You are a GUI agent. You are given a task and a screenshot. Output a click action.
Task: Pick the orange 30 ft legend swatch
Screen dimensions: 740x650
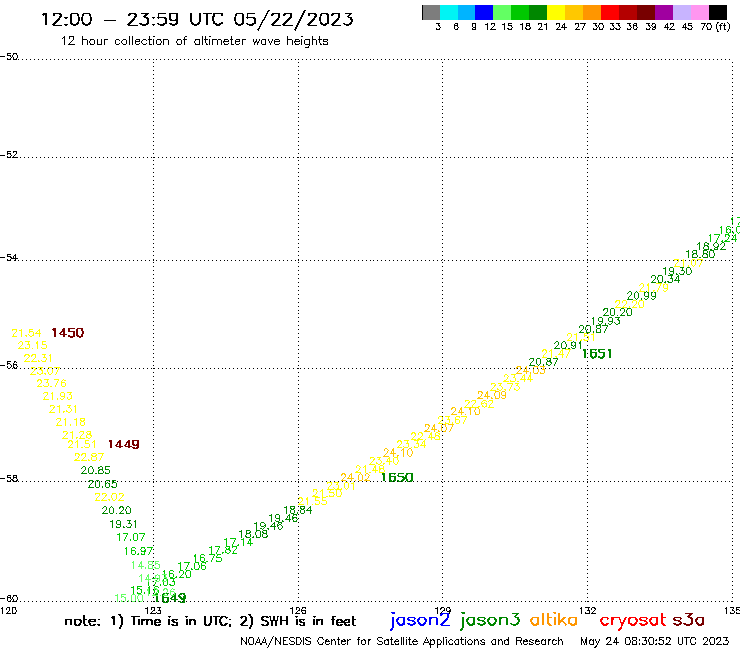point(592,12)
